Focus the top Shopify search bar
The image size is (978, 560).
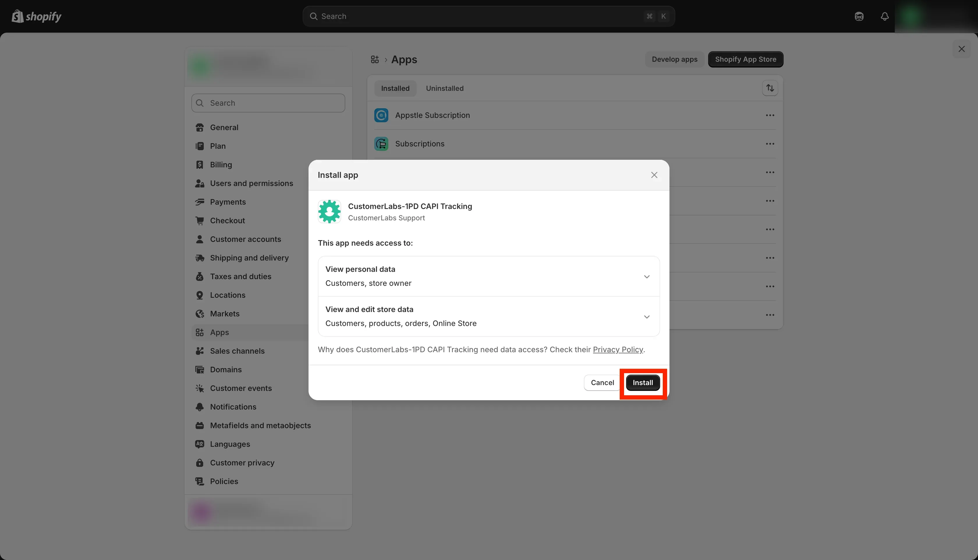click(488, 16)
